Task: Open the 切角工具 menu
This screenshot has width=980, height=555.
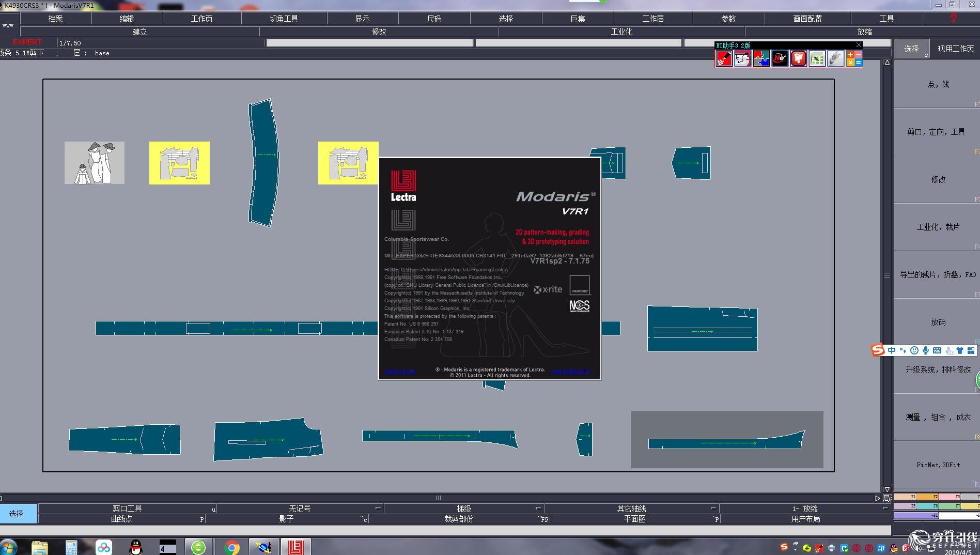Action: [284, 19]
